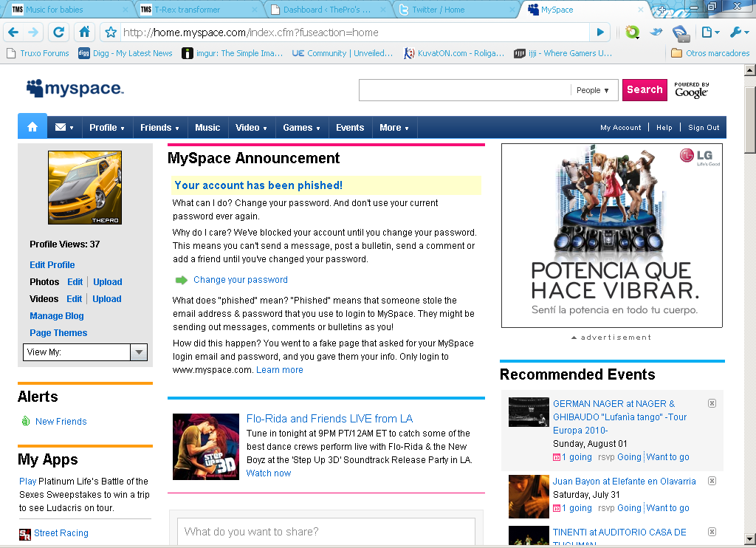The width and height of the screenshot is (756, 548).
Task: Click Learn more about phishing
Action: coord(280,370)
